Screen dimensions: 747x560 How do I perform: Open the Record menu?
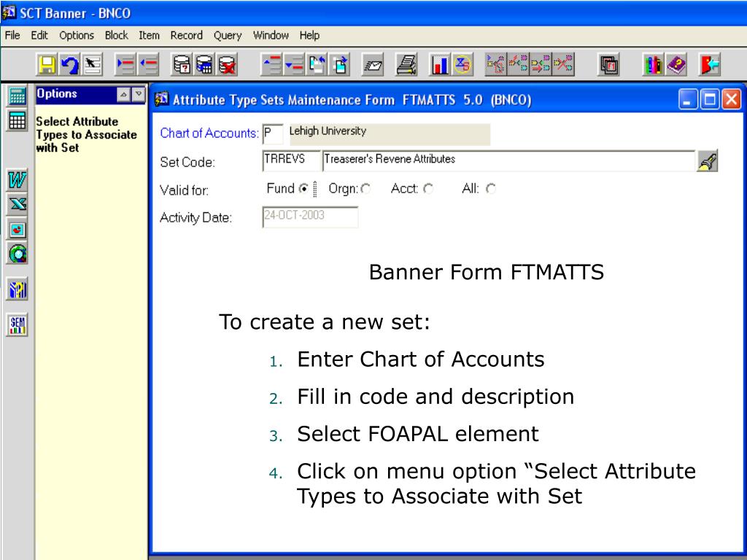[186, 35]
